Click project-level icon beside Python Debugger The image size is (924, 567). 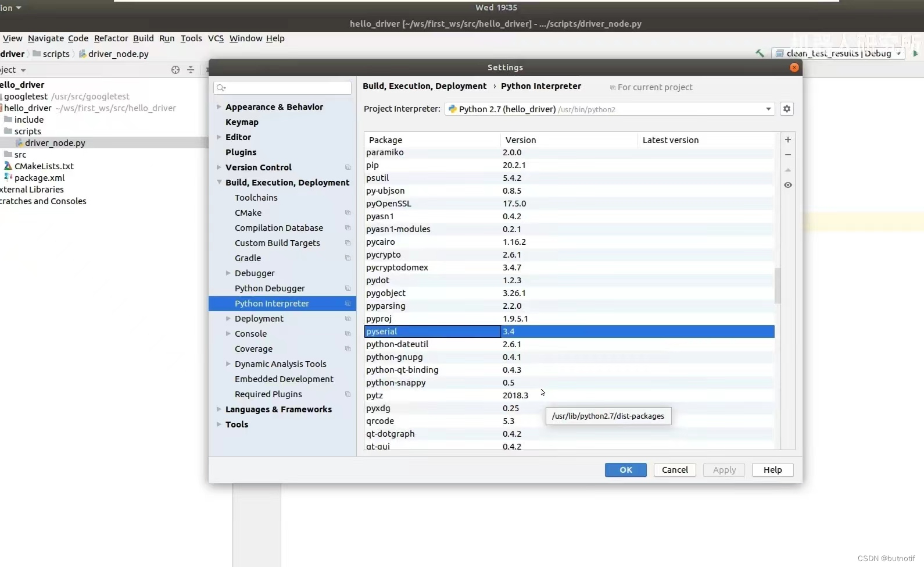point(348,288)
